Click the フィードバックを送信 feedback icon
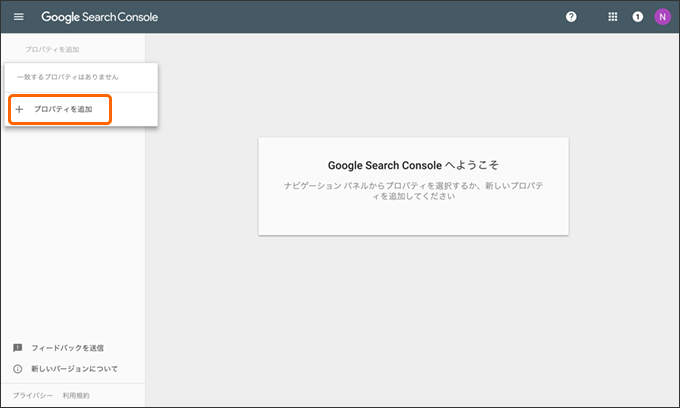 17,348
